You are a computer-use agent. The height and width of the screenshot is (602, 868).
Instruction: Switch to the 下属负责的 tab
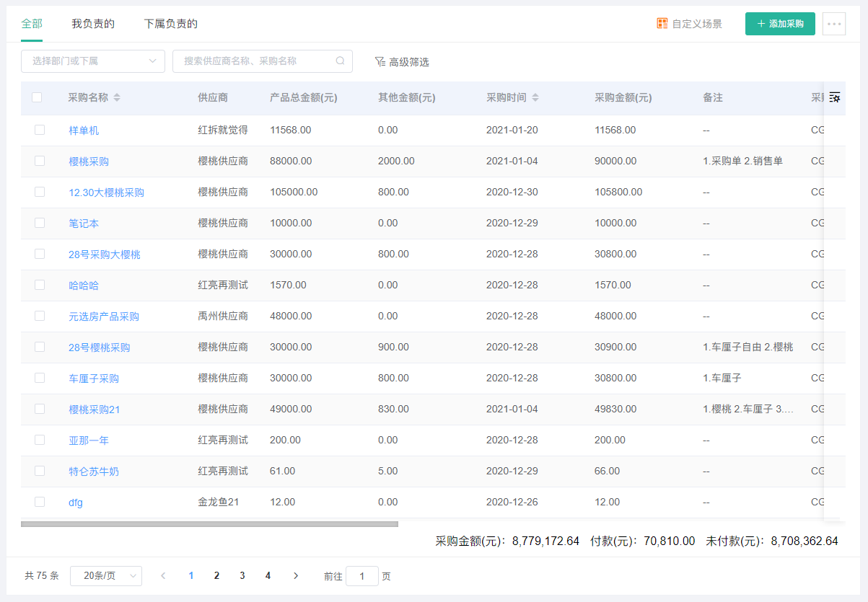171,24
